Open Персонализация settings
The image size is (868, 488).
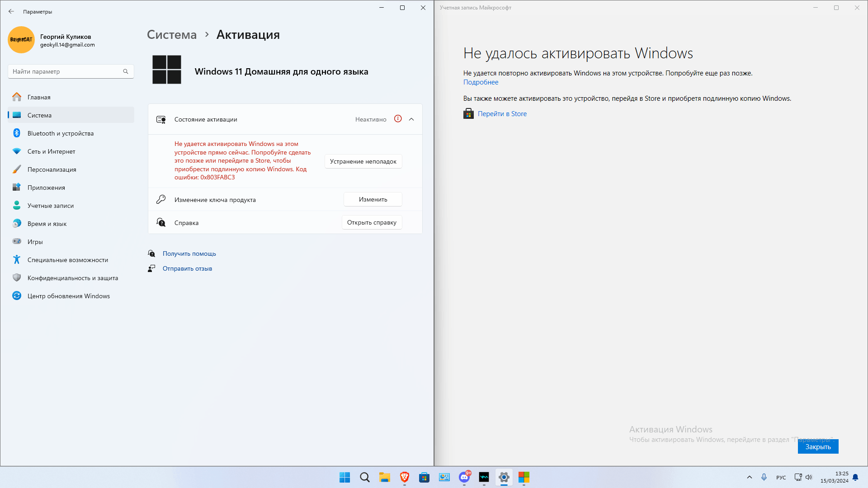71,169
